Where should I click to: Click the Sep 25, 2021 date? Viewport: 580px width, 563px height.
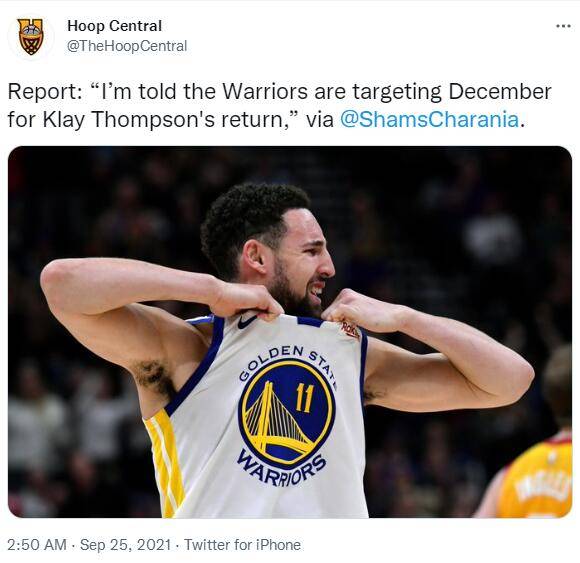(125, 545)
